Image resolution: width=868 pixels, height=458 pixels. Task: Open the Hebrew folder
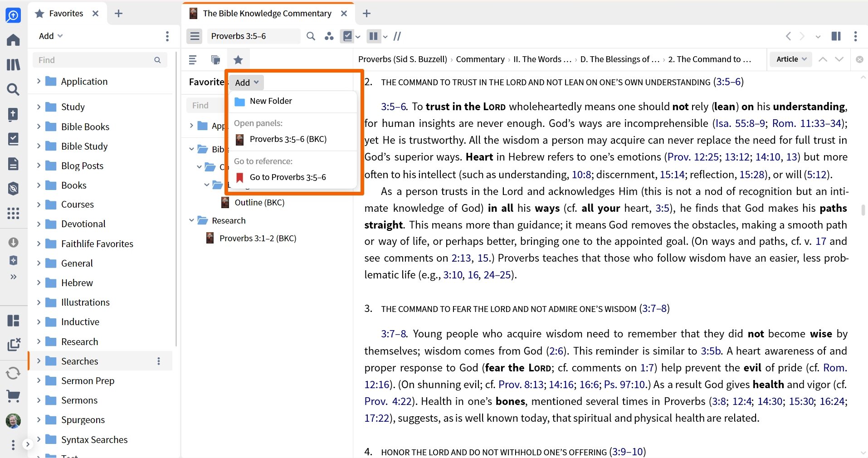pyautogui.click(x=77, y=283)
